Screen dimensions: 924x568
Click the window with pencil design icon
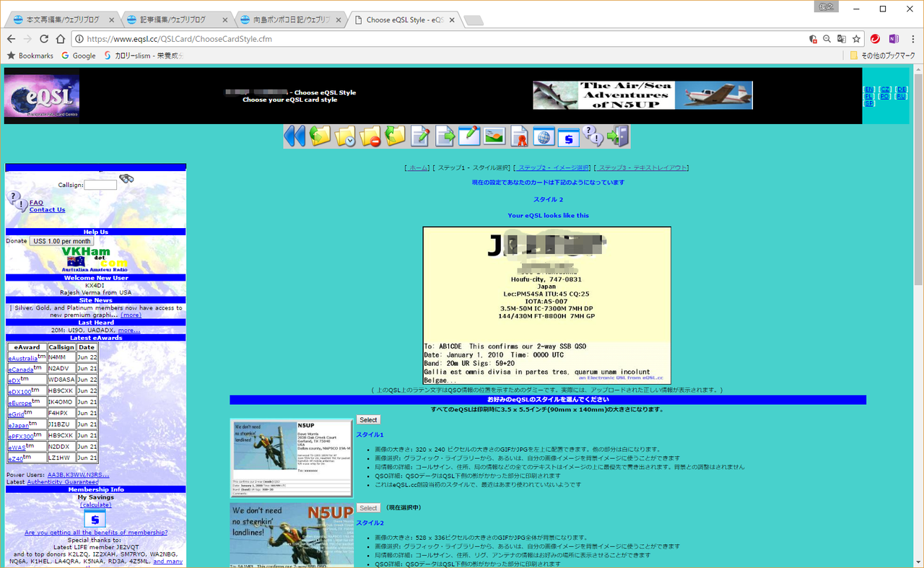click(469, 136)
